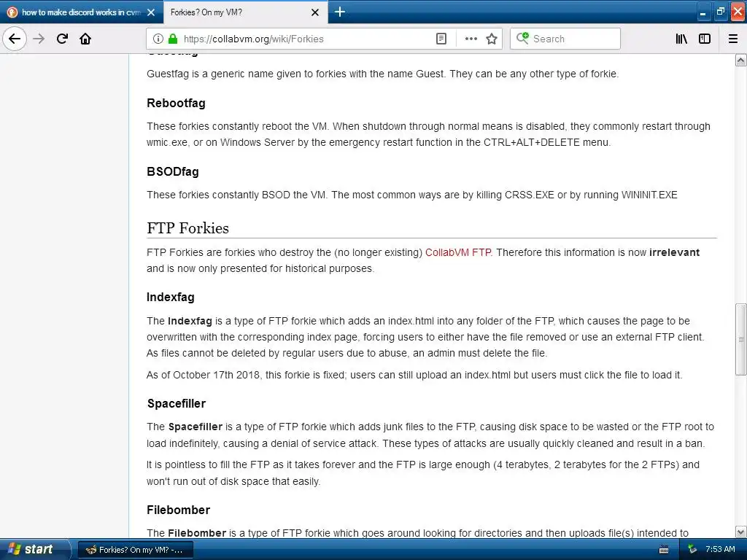This screenshot has width=747, height=560.
Task: Click the scrollbar up arrow
Action: point(741,61)
